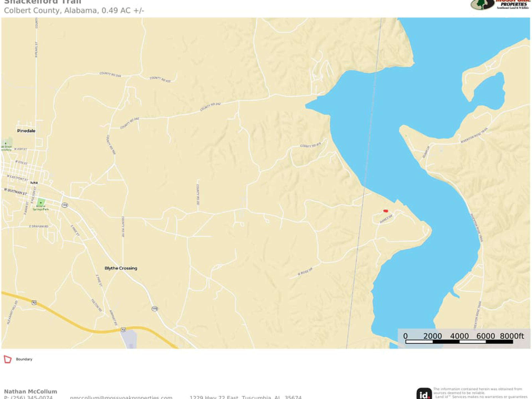Screen dimensions: 532x399
Task: Click the Iuka town label
Action: (x=34, y=183)
